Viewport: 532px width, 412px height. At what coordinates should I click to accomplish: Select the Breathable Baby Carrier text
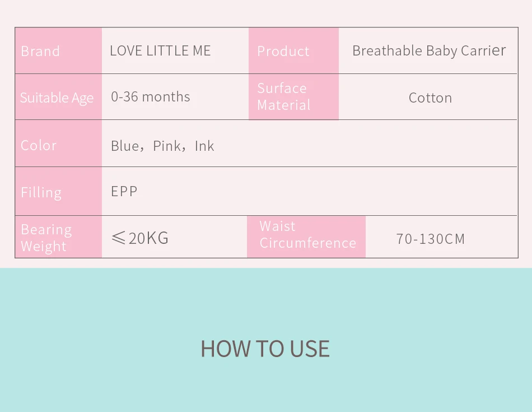point(429,51)
